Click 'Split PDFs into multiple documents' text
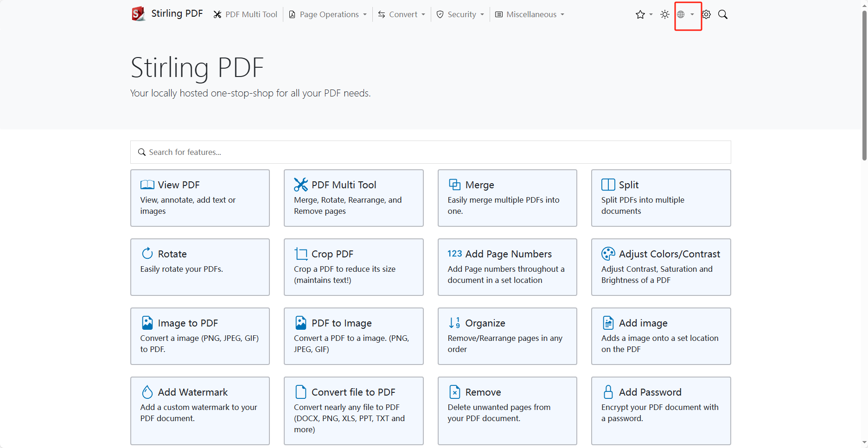 tap(643, 205)
